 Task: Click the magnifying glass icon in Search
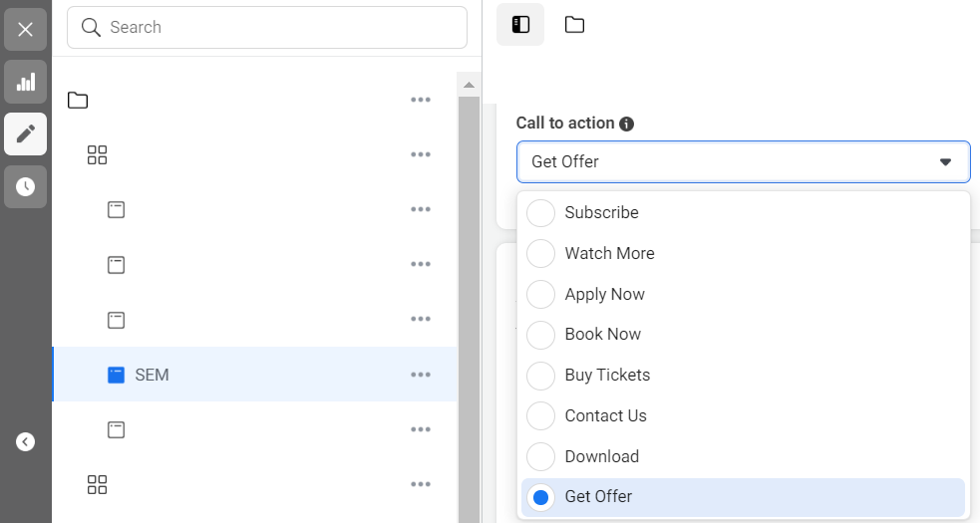point(91,28)
